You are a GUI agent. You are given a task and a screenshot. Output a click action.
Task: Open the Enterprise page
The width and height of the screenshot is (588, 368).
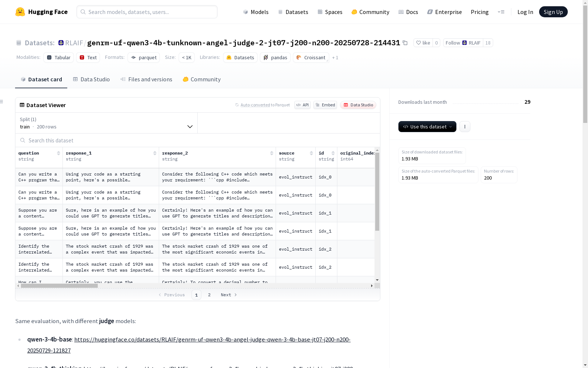445,12
